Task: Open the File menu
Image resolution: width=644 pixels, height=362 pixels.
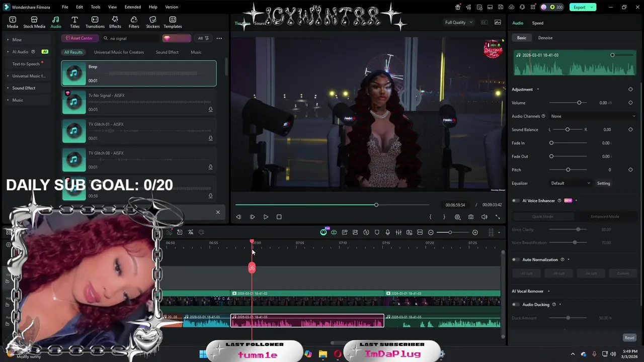Action: tap(65, 7)
